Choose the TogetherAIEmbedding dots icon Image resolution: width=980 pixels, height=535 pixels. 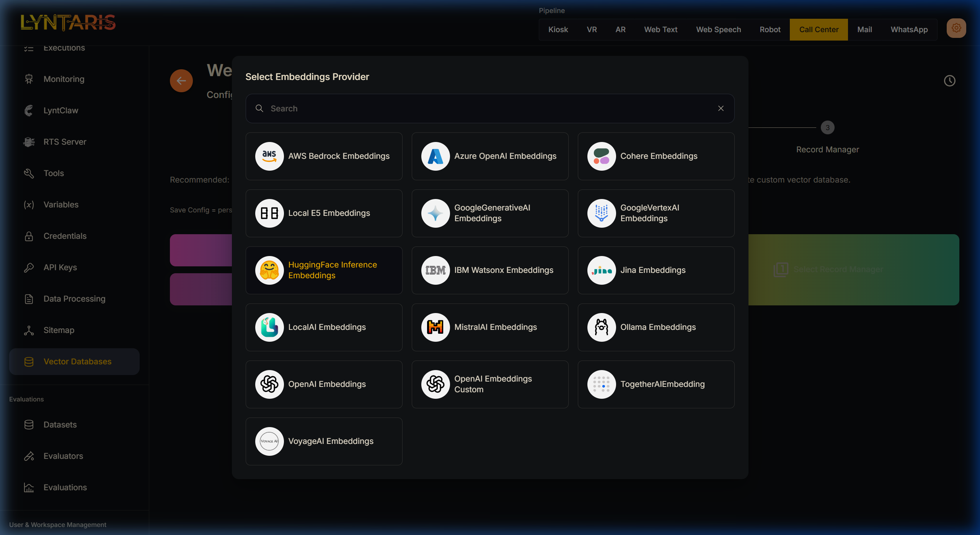pyautogui.click(x=602, y=384)
